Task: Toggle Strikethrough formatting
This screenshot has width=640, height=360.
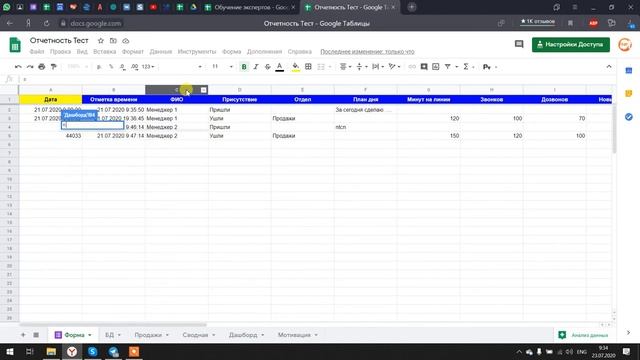Action: tap(268, 67)
